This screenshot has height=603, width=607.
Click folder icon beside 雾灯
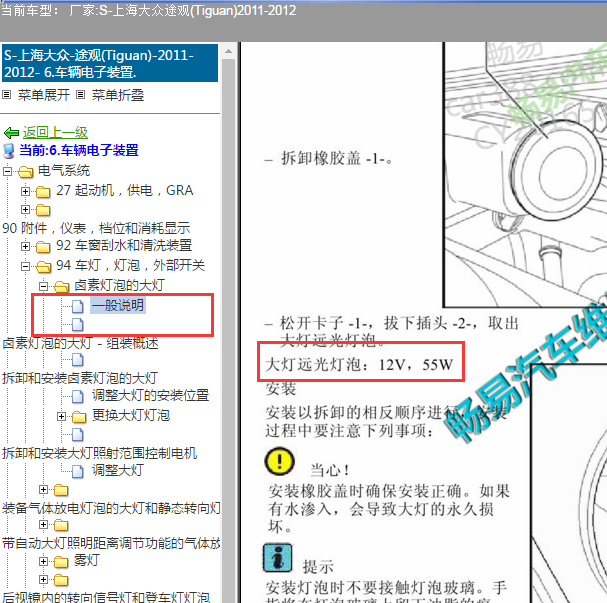point(61,562)
